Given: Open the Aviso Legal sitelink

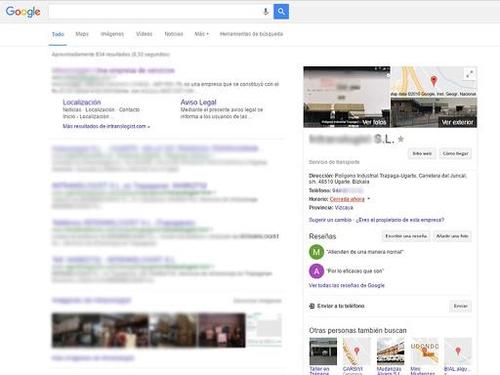Looking at the screenshot, I should tap(198, 102).
